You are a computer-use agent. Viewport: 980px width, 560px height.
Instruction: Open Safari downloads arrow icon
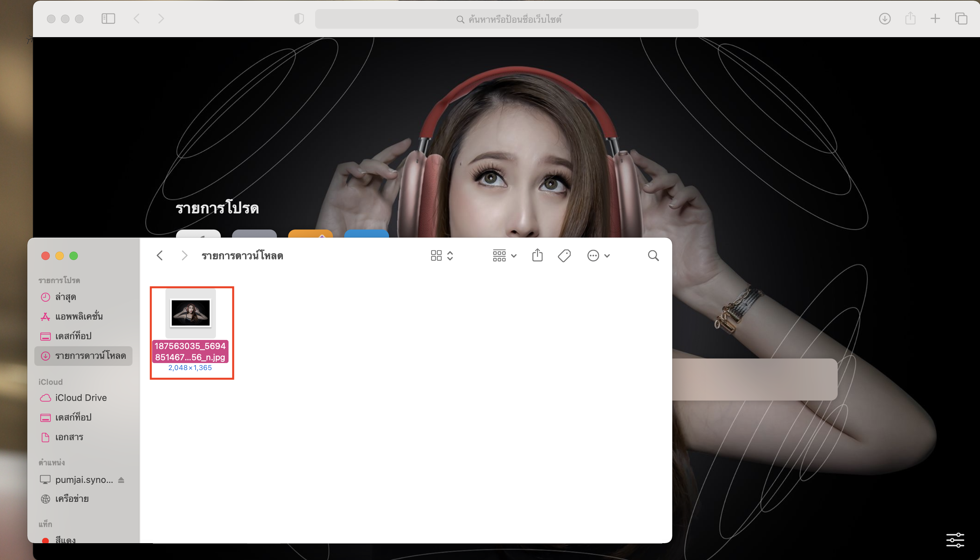[x=885, y=19]
